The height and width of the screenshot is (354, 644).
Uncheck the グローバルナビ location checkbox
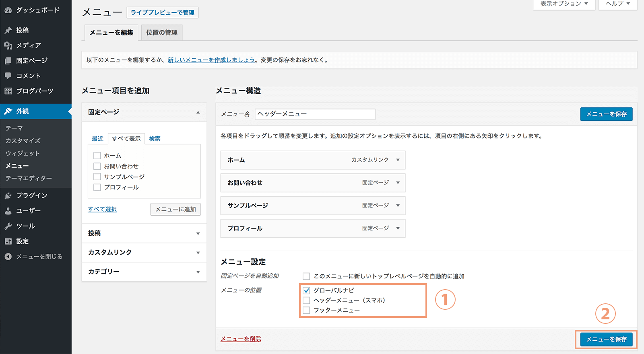[306, 290]
